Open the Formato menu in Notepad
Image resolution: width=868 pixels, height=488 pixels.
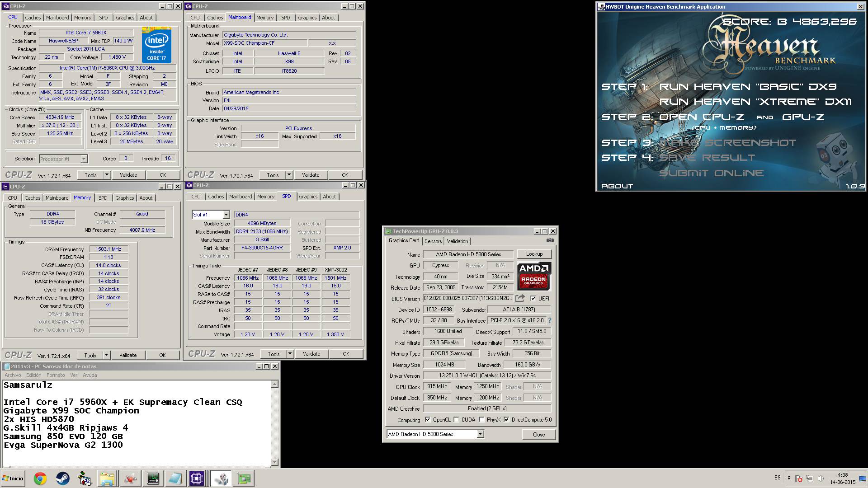[x=56, y=375]
